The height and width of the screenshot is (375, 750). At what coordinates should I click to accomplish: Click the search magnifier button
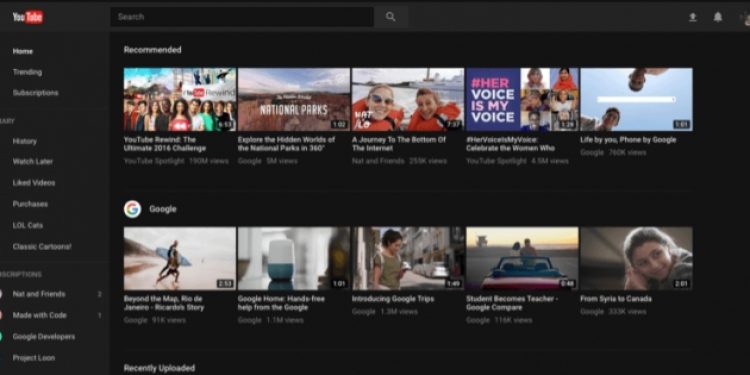coord(391,17)
